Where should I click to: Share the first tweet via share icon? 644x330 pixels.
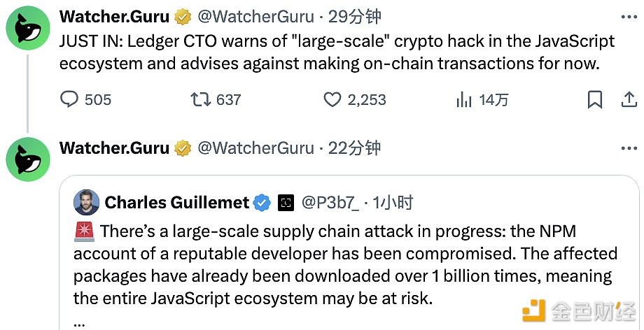tap(629, 100)
